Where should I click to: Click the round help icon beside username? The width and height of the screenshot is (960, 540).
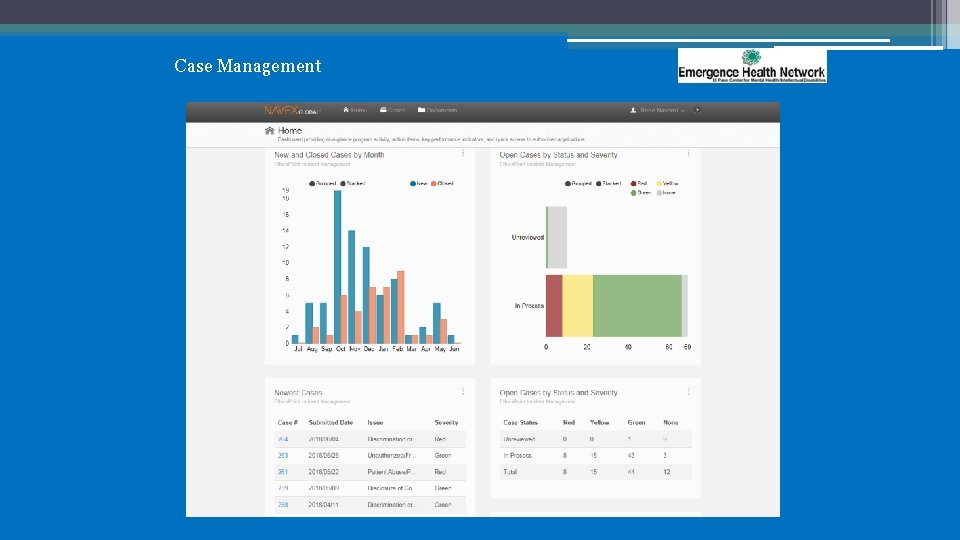pos(697,110)
